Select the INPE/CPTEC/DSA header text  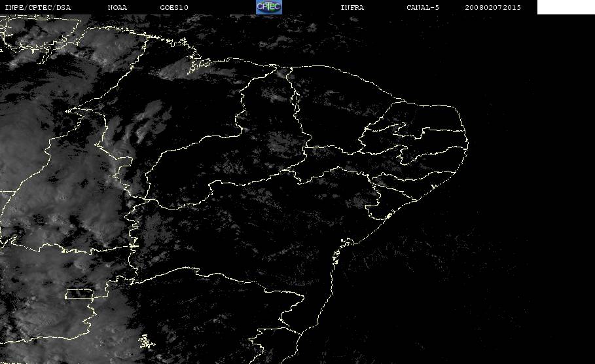click(37, 7)
